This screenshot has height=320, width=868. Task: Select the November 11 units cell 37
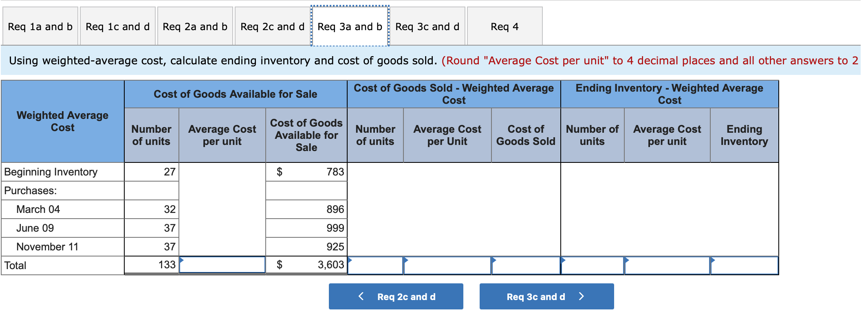click(152, 247)
